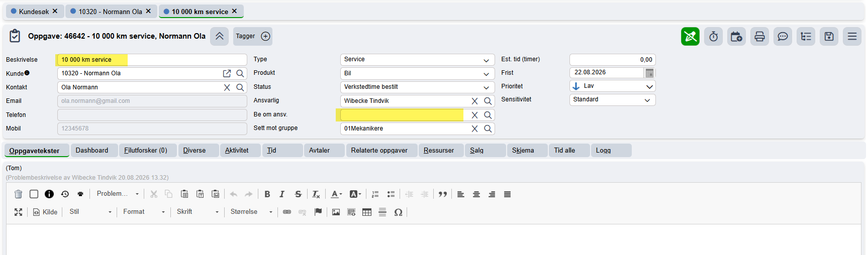
Task: Remove formatting with the Tx icon
Action: [316, 194]
